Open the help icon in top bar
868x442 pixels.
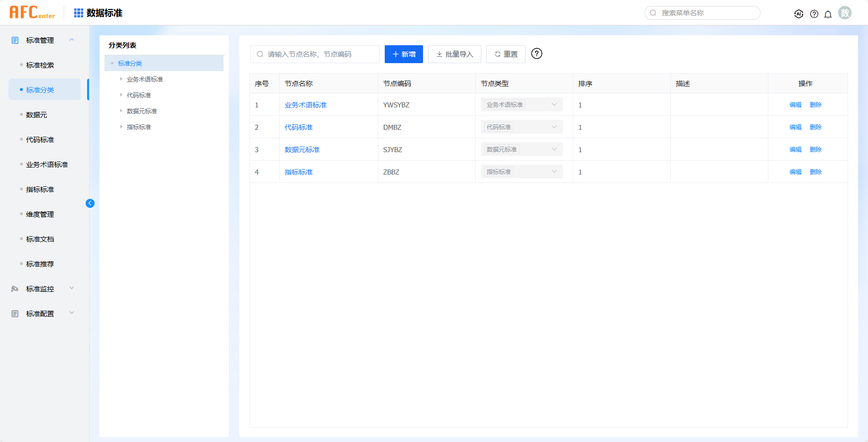pos(814,14)
